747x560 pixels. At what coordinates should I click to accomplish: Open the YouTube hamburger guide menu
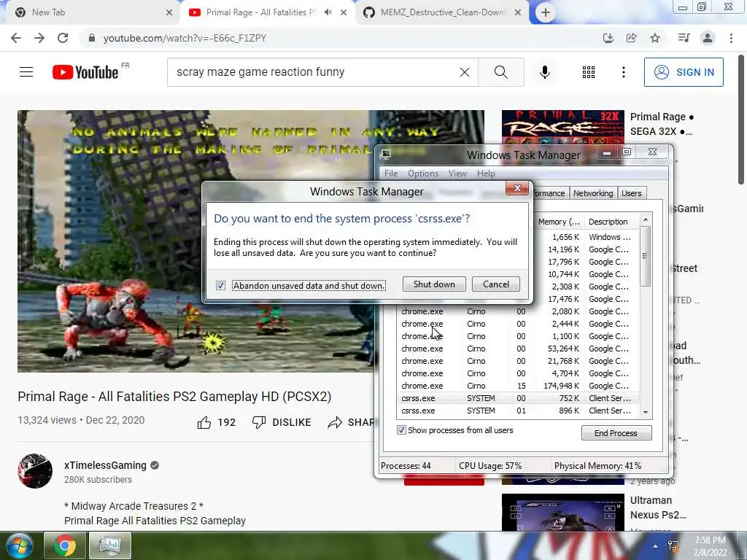(x=26, y=72)
